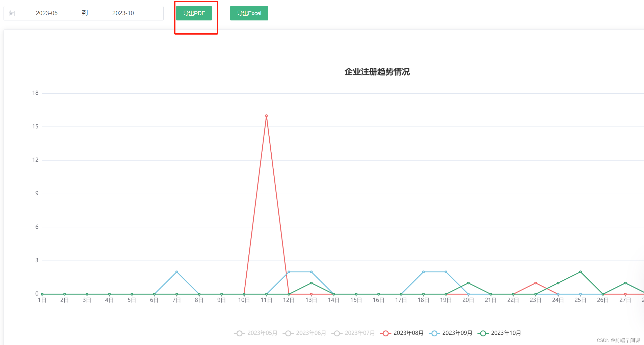This screenshot has width=644, height=345.
Task: Click the chart title 企业注册趋势情况
Action: (377, 72)
